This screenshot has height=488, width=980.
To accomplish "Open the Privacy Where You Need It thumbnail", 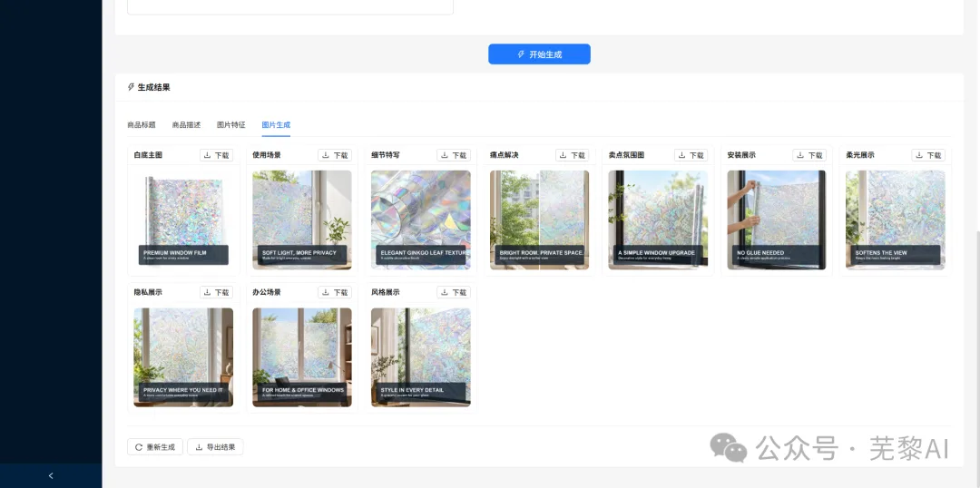I will [x=183, y=357].
